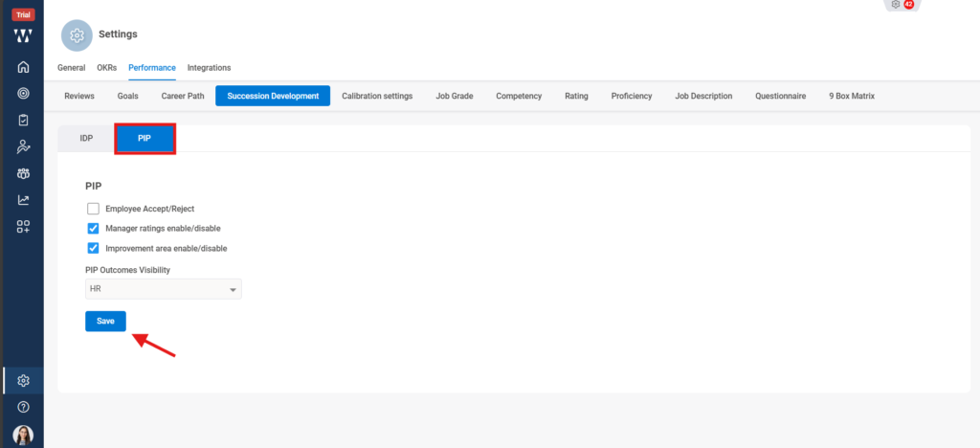Click the top notification gear with badge
The width and height of the screenshot is (980, 448).
[902, 5]
